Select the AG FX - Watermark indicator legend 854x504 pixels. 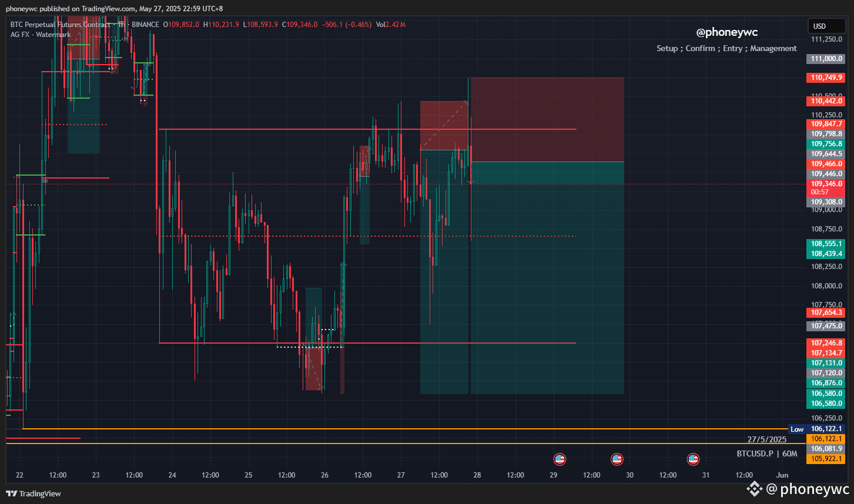tap(41, 35)
